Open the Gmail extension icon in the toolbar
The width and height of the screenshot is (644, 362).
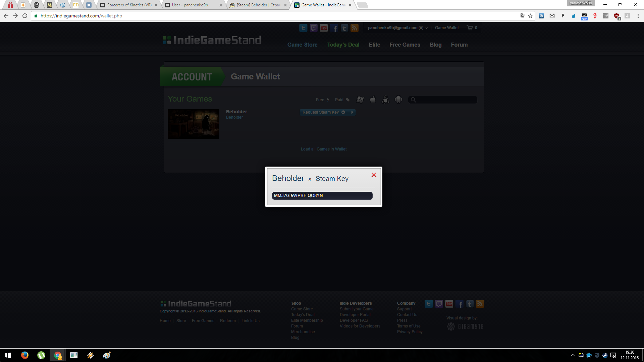point(552,16)
